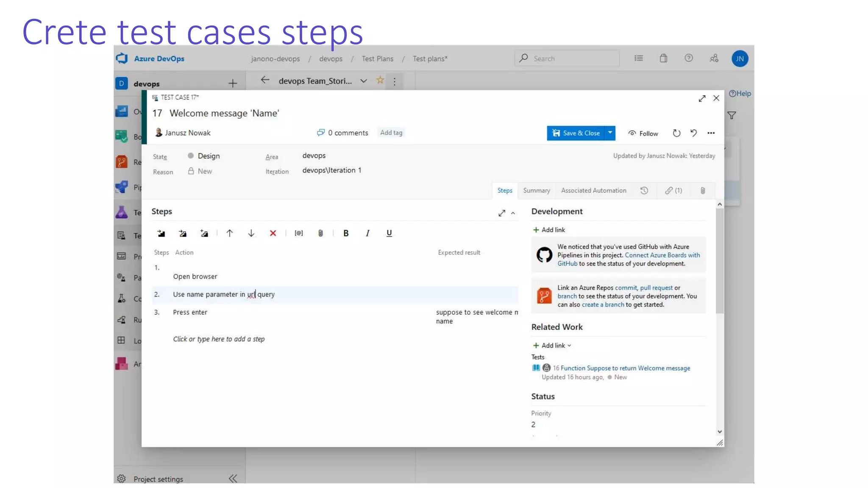Click the refresh work item icon
Viewport: 868px width, 488px height.
[676, 133]
